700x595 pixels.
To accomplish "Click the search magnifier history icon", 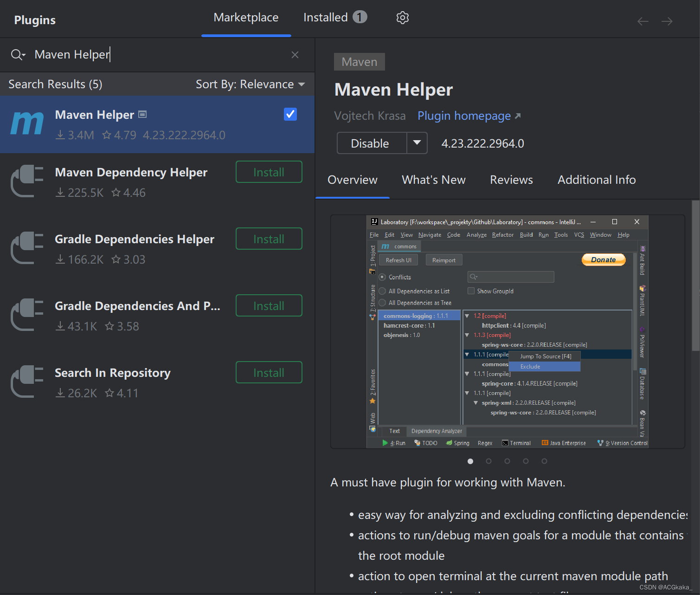I will click(18, 55).
